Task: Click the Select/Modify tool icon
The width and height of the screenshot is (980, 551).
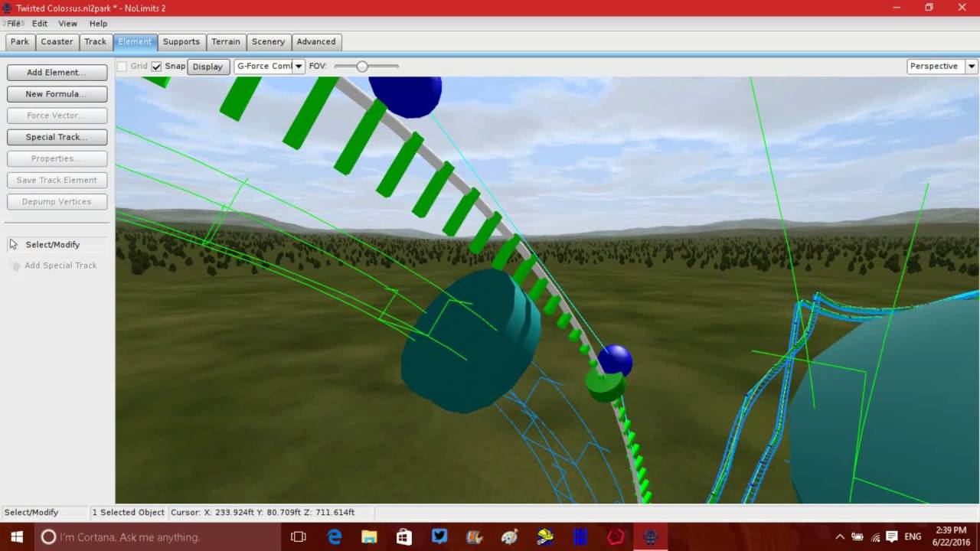Action: [x=13, y=244]
